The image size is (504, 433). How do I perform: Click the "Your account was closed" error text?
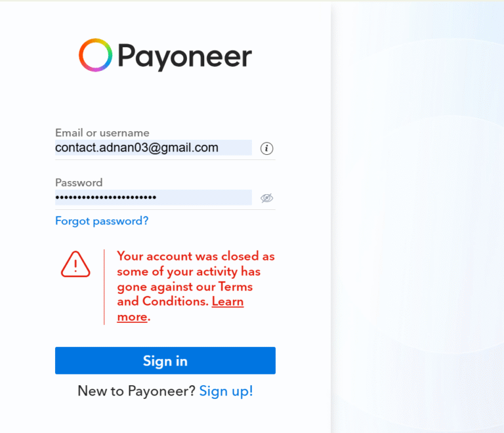tap(188, 257)
